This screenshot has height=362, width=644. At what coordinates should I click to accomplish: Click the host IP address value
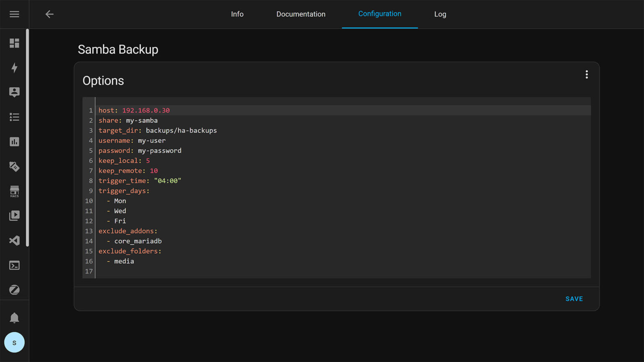tap(146, 111)
